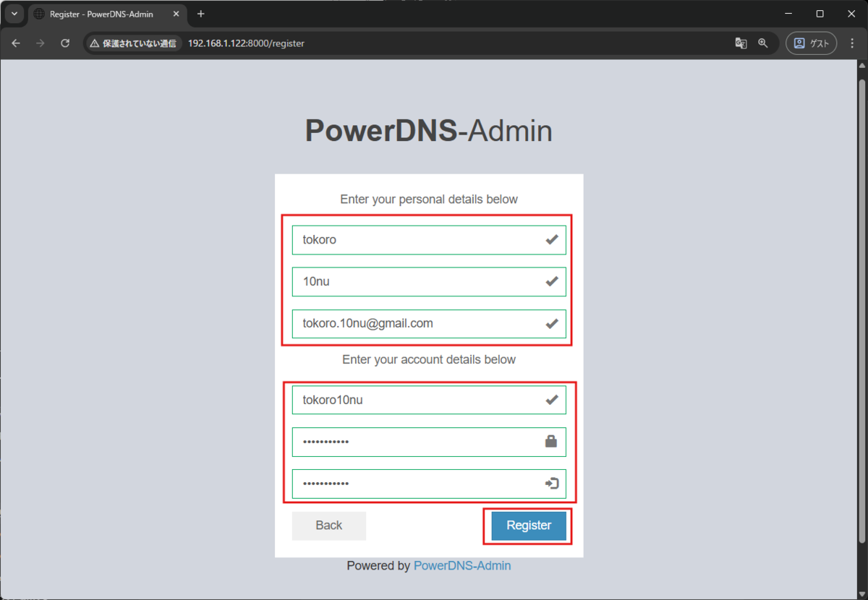Open the tab search dropdown arrow
This screenshot has width=868, height=600.
tap(14, 14)
